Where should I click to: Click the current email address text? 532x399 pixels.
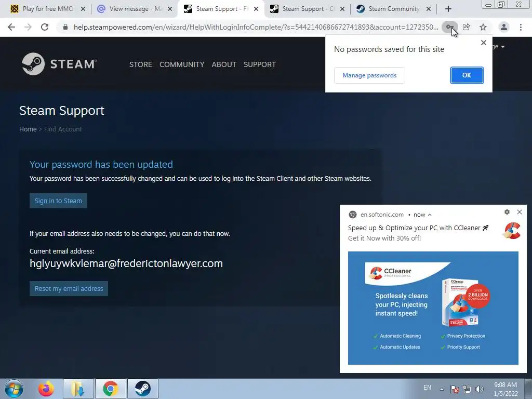click(x=126, y=263)
